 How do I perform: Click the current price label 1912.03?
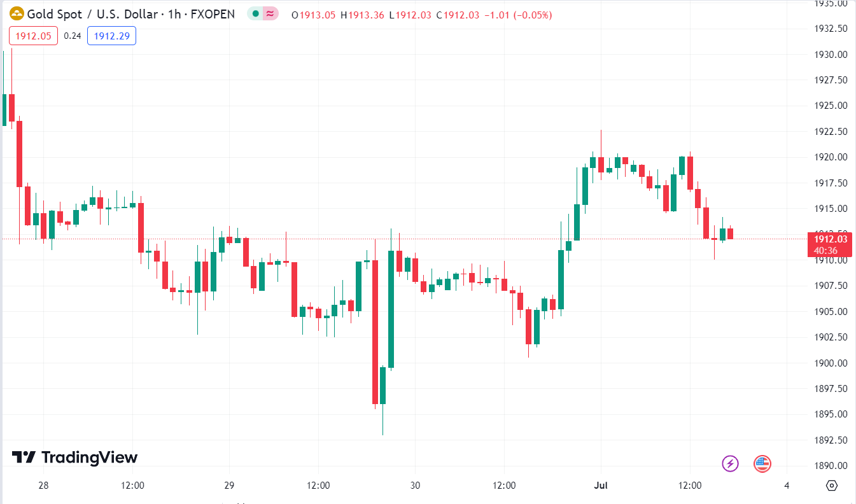click(831, 239)
